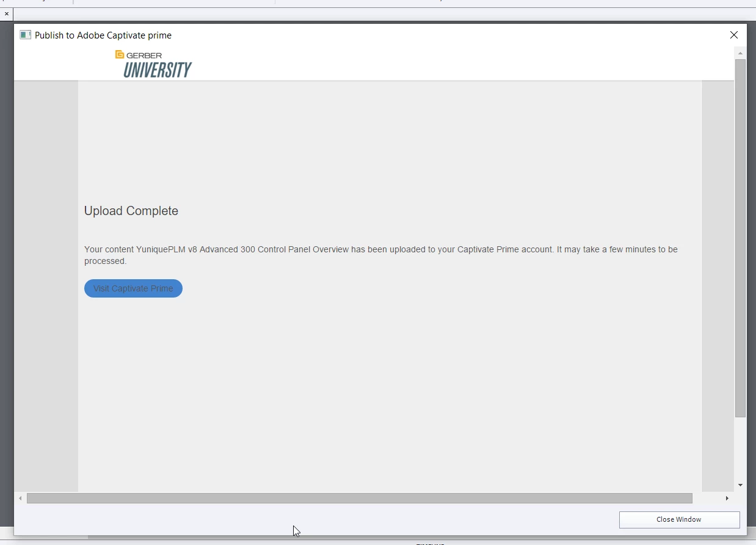Close the Publish to Adobe Captivate prime dialog
The height and width of the screenshot is (545, 756).
click(x=734, y=35)
